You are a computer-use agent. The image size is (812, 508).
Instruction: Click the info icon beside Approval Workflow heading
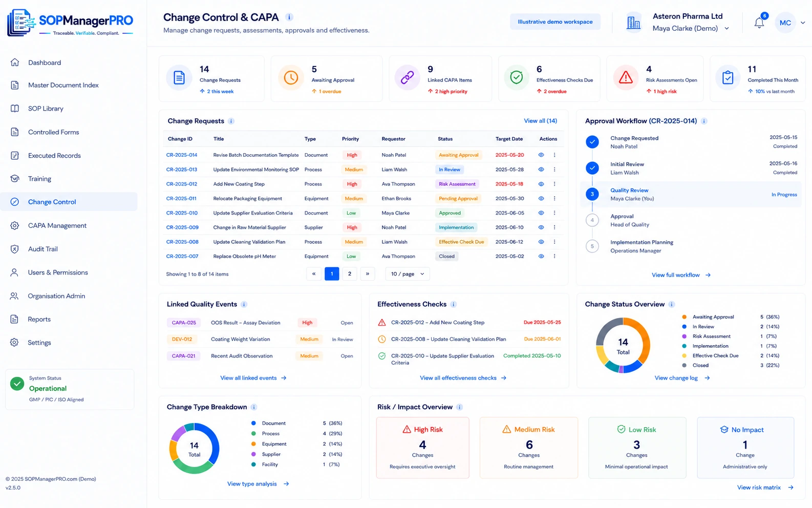coord(704,121)
